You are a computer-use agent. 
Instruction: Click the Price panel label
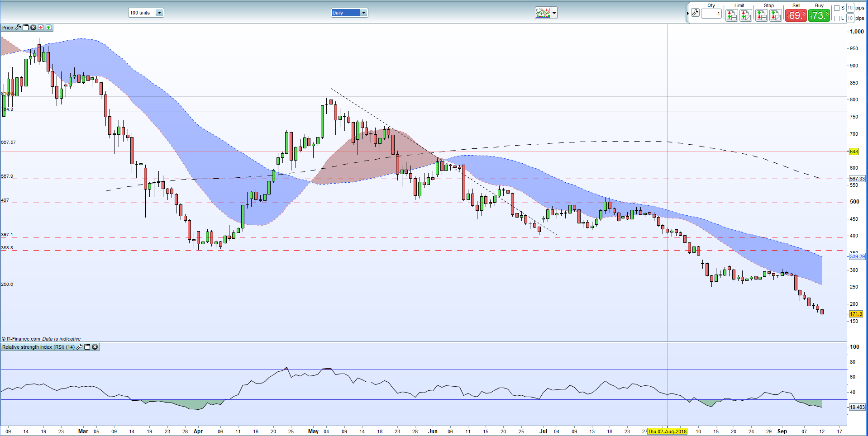[8, 28]
